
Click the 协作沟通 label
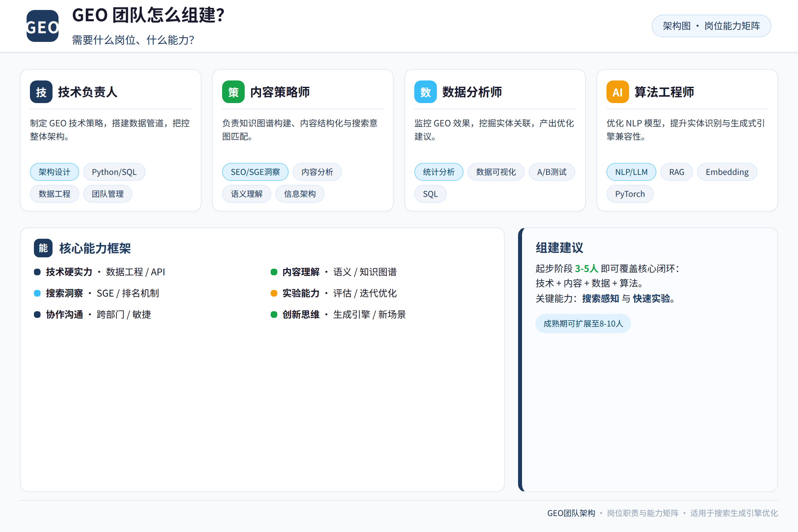[65, 315]
